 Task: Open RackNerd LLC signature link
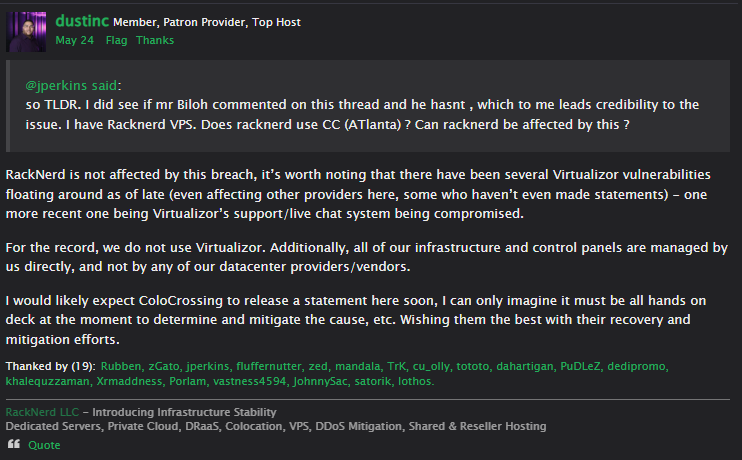[x=42, y=412]
